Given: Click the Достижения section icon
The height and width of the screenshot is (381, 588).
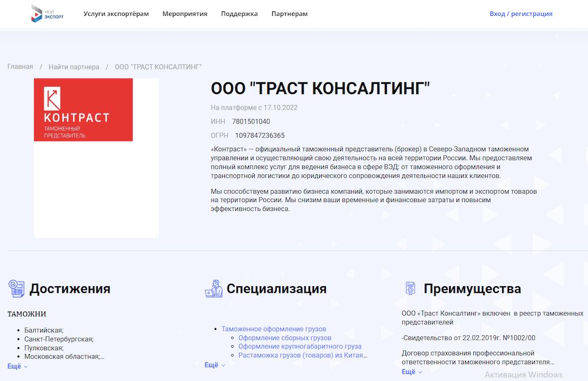Looking at the screenshot, I should 16,288.
